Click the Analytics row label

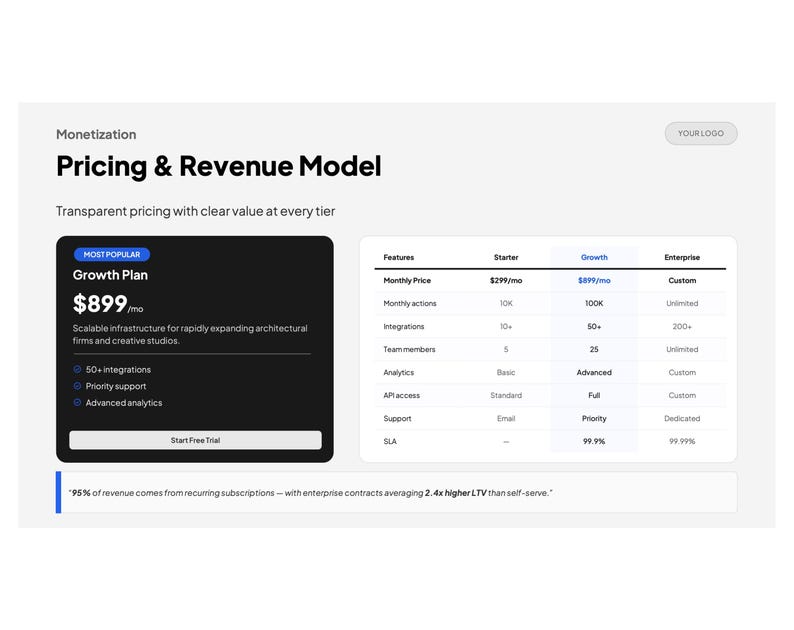point(399,373)
